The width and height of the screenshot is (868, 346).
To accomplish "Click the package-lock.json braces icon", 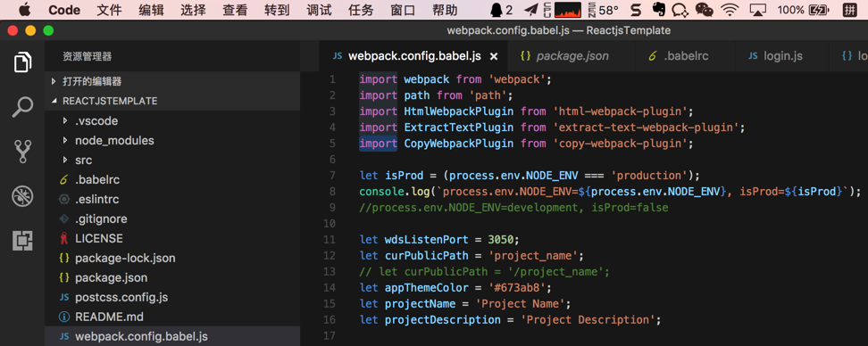I will 64,258.
